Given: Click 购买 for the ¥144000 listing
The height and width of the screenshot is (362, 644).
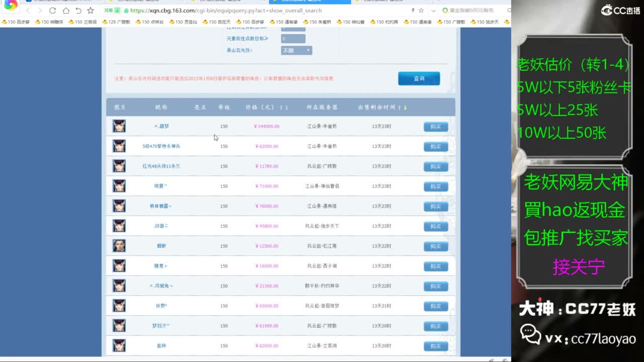Looking at the screenshot, I should 435,127.
